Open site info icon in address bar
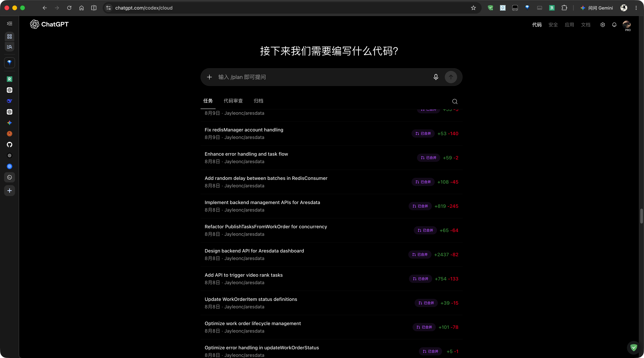 coord(108,8)
